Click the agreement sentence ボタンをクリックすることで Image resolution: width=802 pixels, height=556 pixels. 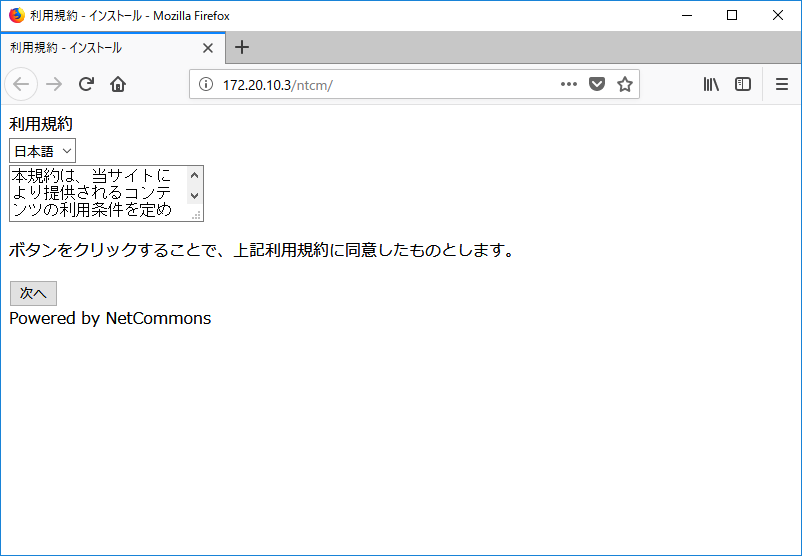pyautogui.click(x=261, y=250)
